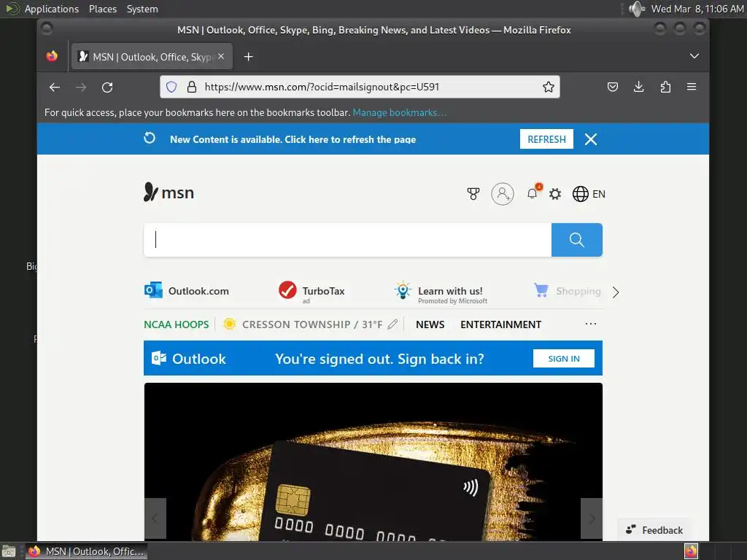Select the NEWS navigation tab
Image resolution: width=747 pixels, height=560 pixels.
click(430, 324)
